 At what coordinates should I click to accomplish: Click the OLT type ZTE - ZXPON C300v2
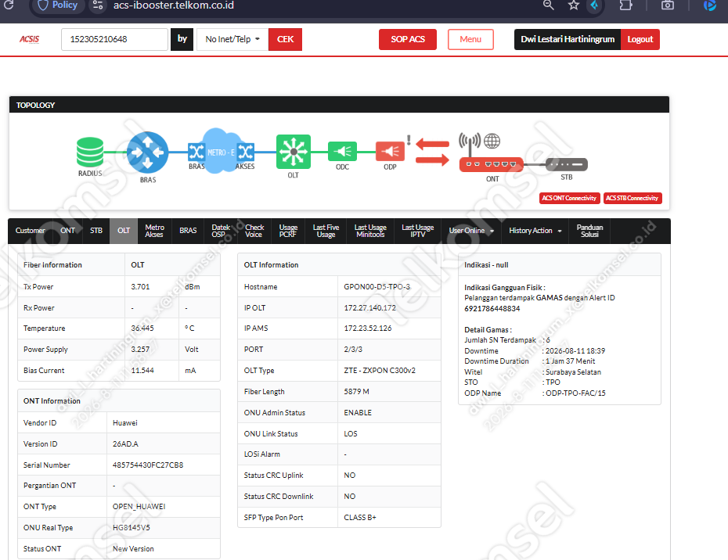click(380, 370)
